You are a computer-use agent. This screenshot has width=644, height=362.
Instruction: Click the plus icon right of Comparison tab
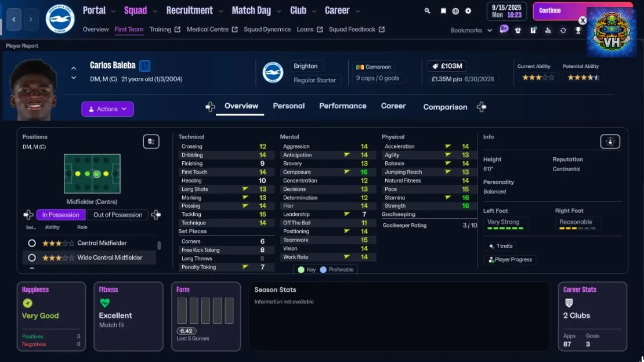point(482,107)
